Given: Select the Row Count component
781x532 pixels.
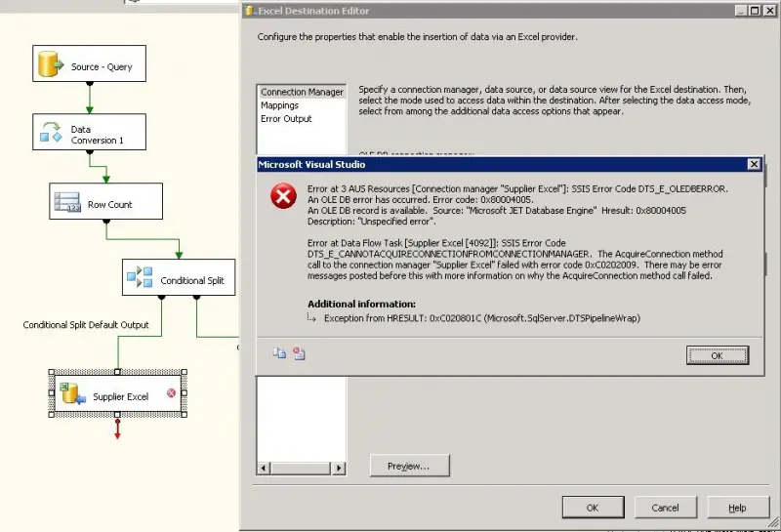Looking at the screenshot, I should [105, 201].
